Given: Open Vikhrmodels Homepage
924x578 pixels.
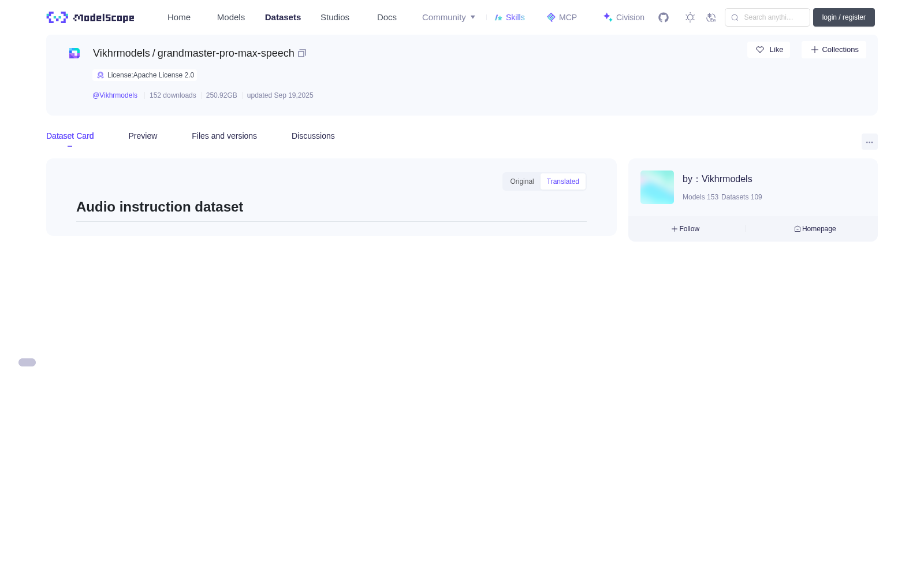Looking at the screenshot, I should (815, 229).
